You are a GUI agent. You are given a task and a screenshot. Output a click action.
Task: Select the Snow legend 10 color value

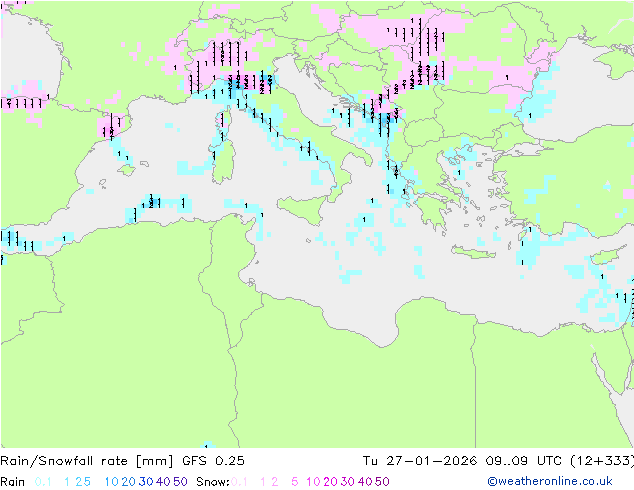[313, 482]
